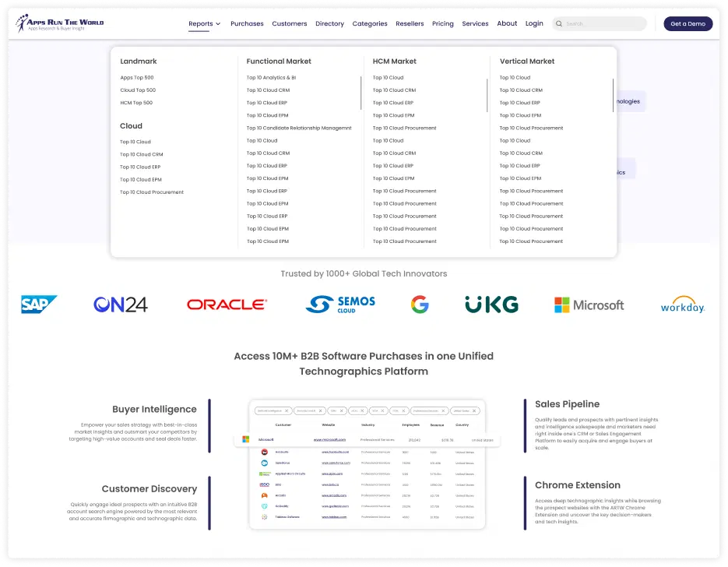The width and height of the screenshot is (728, 567).
Task: Click the Vertical Market column scrollbar
Action: (614, 95)
